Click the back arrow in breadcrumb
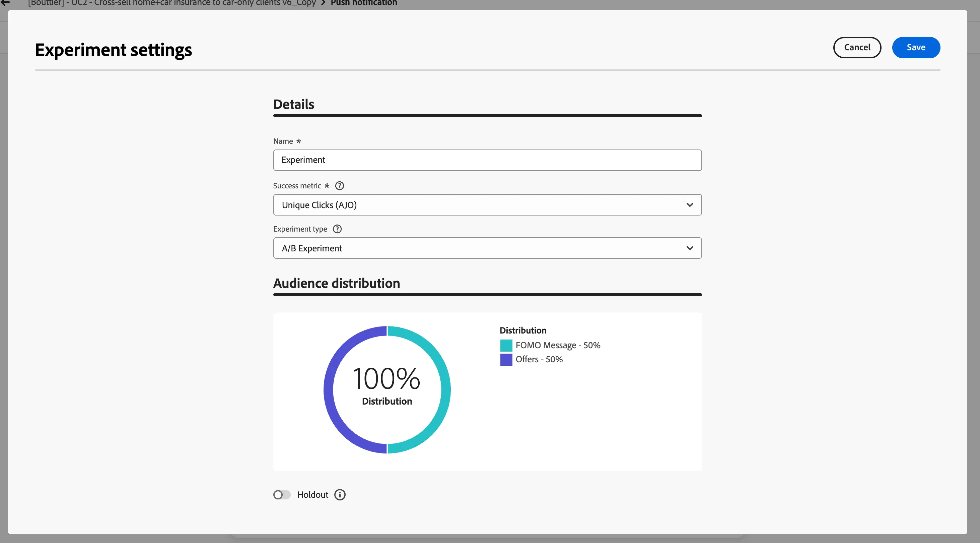 click(5, 3)
